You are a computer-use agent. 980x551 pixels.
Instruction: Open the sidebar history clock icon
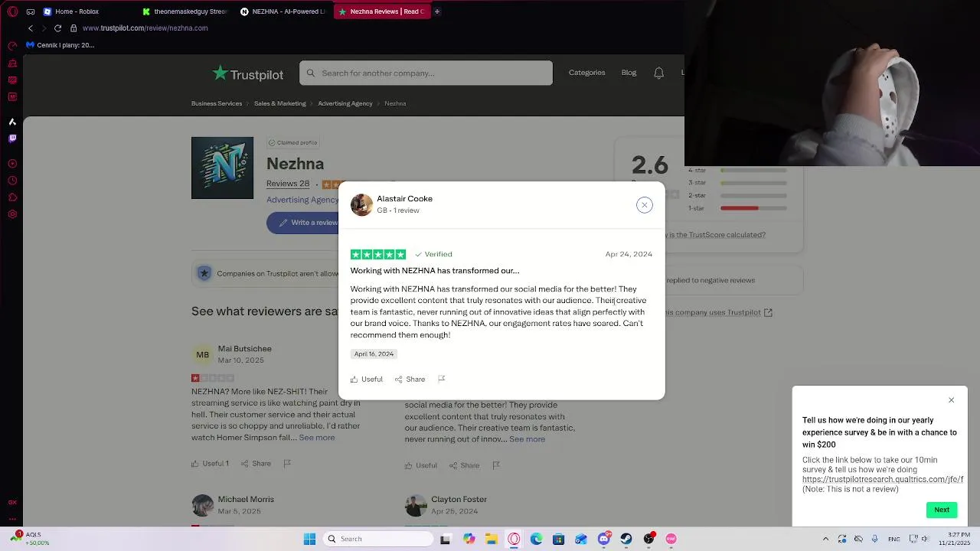(12, 181)
